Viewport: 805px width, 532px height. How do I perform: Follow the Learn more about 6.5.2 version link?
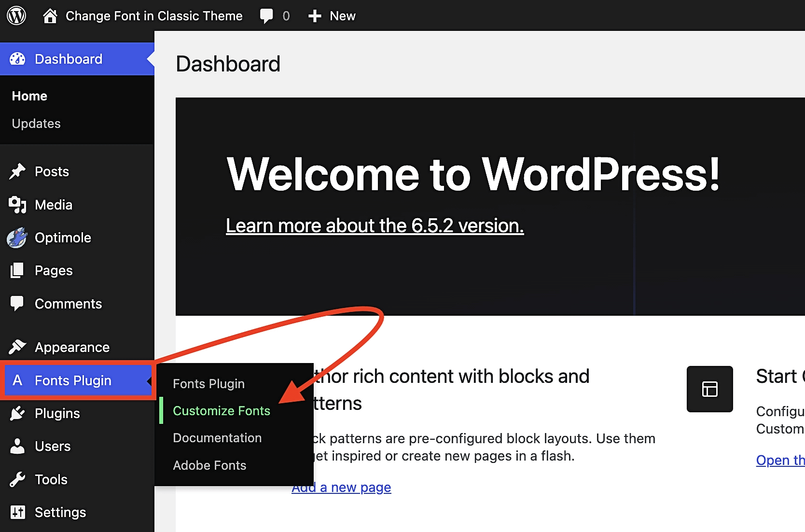point(375,225)
